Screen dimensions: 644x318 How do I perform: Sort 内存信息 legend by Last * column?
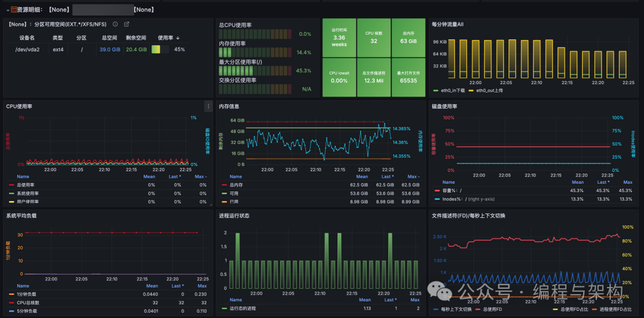[x=388, y=177]
